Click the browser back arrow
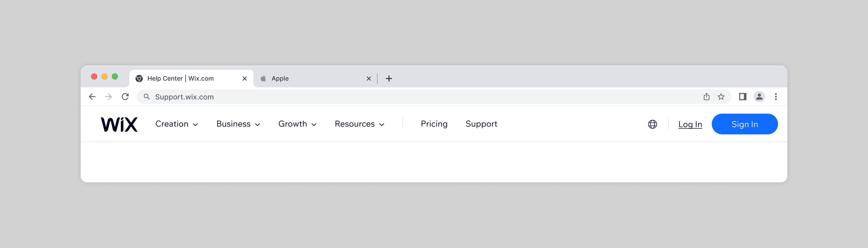This screenshot has height=248, width=868. click(92, 97)
